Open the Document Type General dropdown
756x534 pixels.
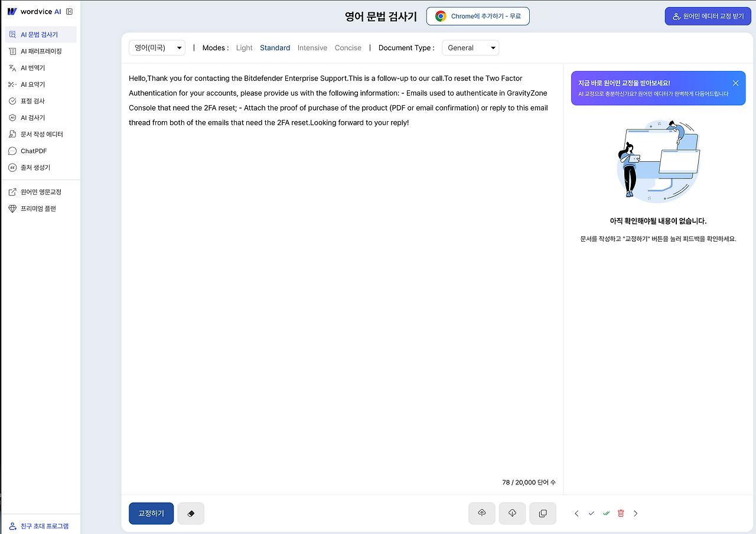(x=470, y=47)
